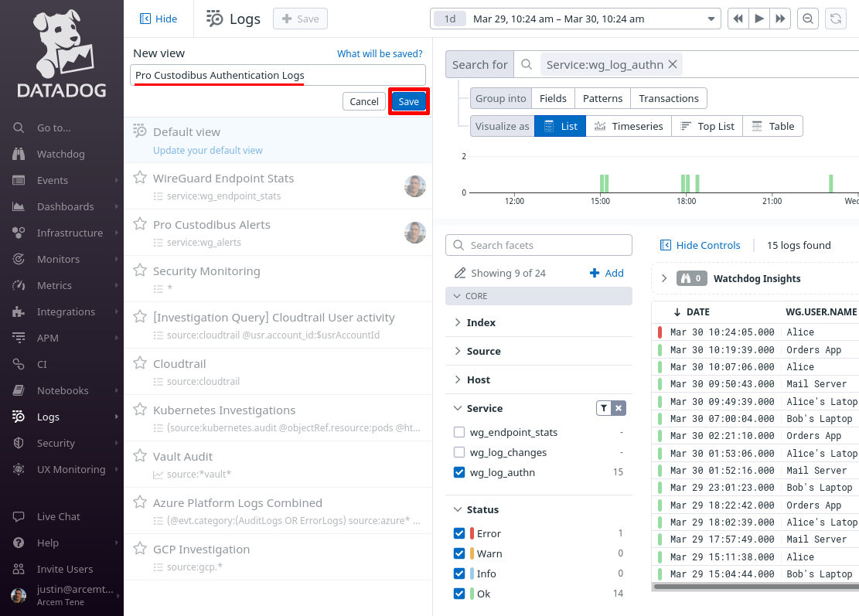
Task: Check the wg_endpoint_stats service checkbox
Action: point(459,432)
